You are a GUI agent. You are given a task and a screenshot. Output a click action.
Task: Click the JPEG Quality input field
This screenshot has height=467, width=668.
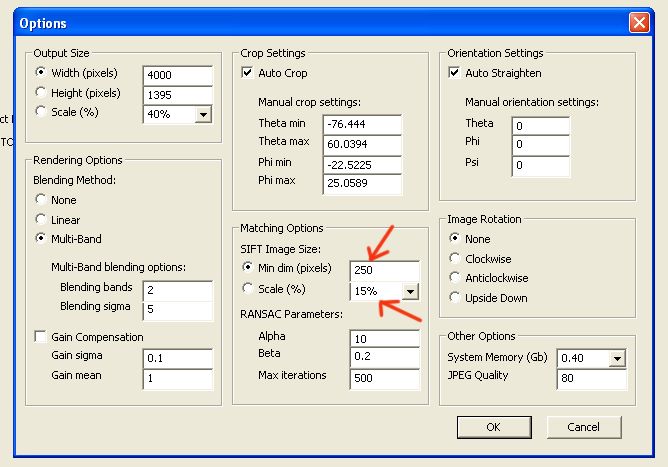pyautogui.click(x=591, y=378)
